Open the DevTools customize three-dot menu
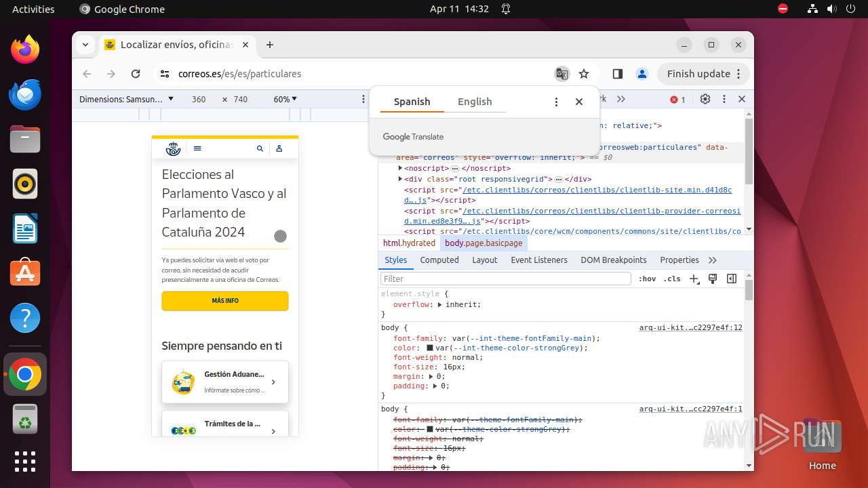The width and height of the screenshot is (868, 488). (724, 99)
